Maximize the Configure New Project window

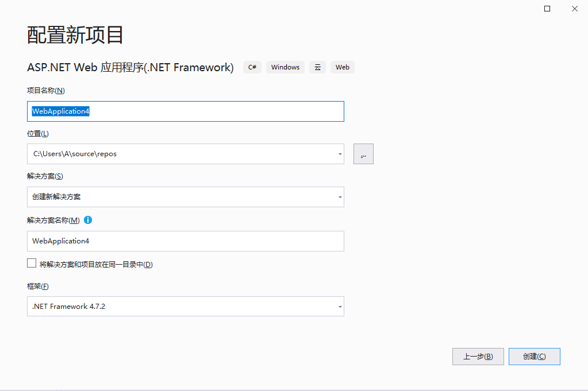(x=547, y=9)
